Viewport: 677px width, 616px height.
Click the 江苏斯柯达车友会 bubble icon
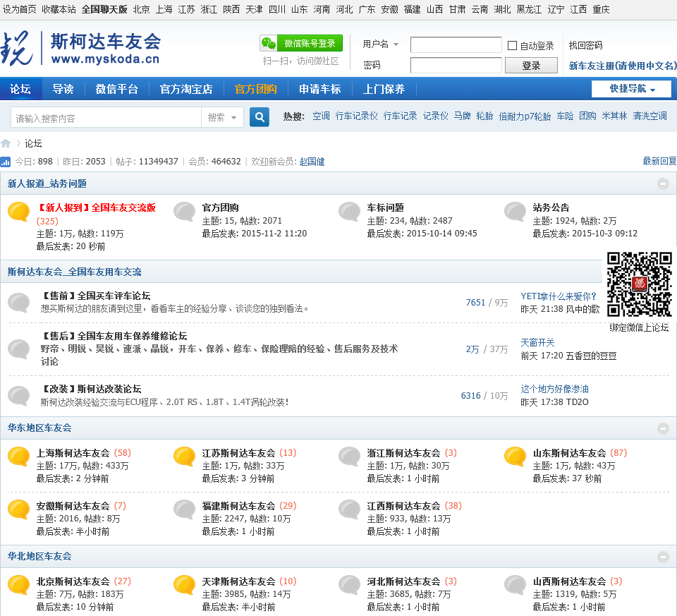pos(184,457)
